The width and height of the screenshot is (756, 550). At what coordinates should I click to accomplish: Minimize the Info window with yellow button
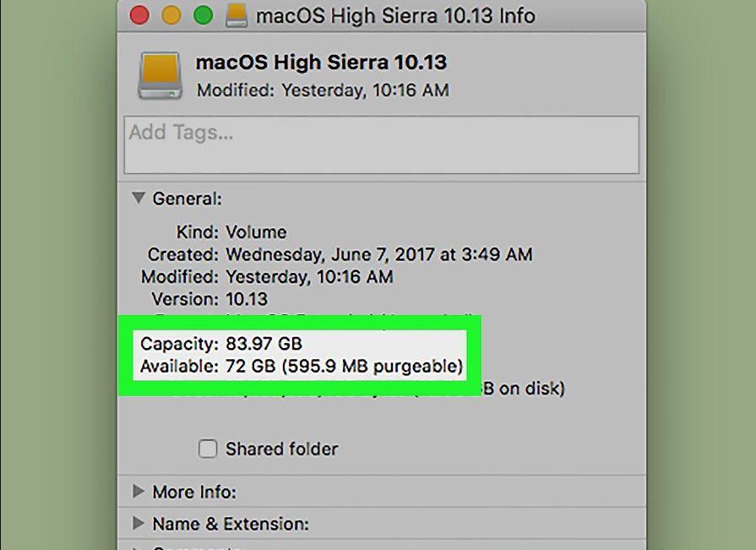point(171,15)
